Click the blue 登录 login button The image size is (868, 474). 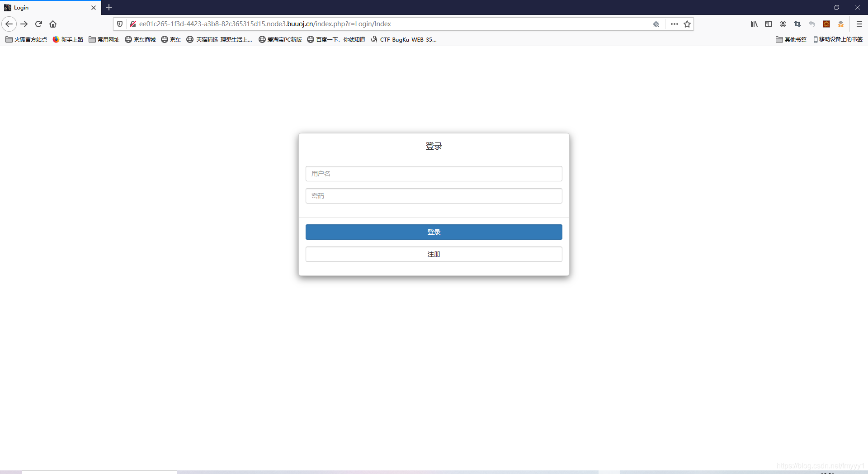434,232
